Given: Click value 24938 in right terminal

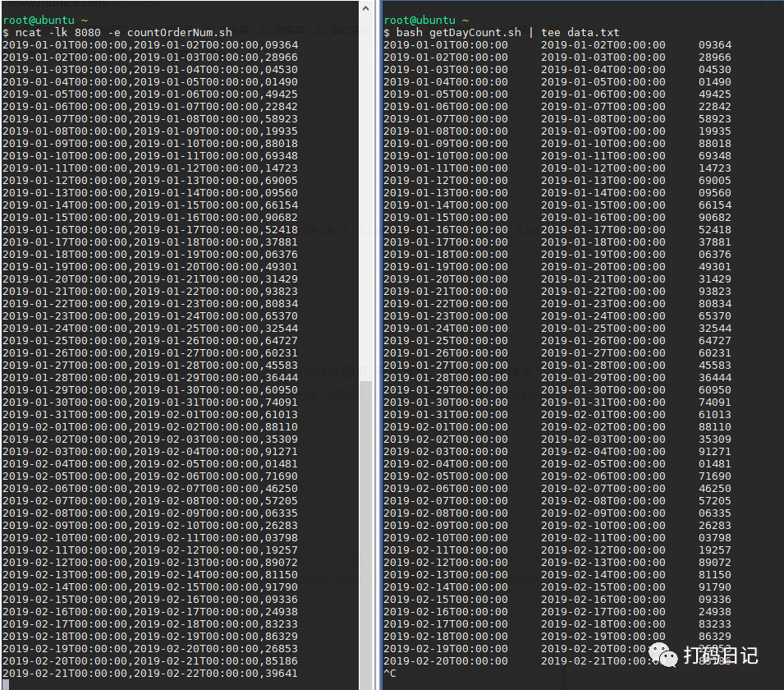Looking at the screenshot, I should [x=715, y=611].
